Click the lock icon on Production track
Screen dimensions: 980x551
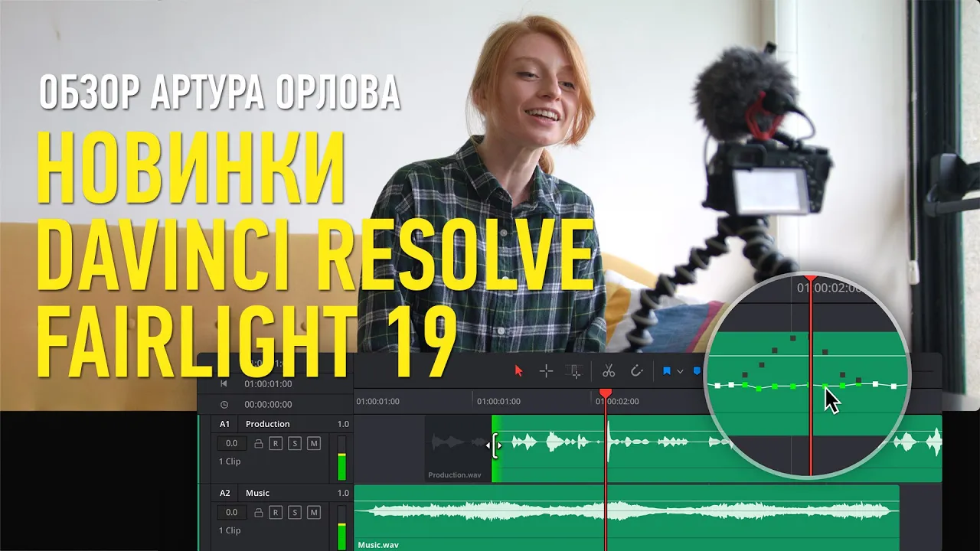259,443
